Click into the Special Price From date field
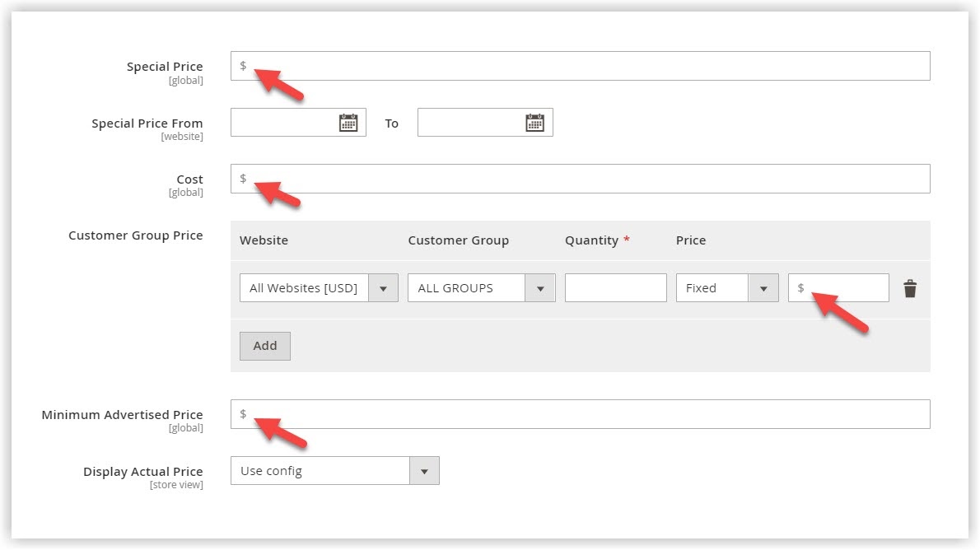 tap(284, 123)
